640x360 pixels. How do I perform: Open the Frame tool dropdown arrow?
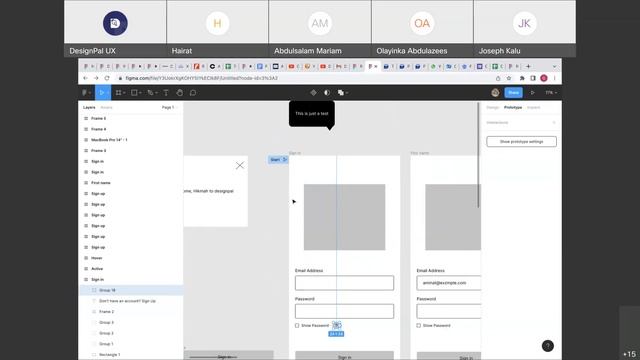[124, 93]
